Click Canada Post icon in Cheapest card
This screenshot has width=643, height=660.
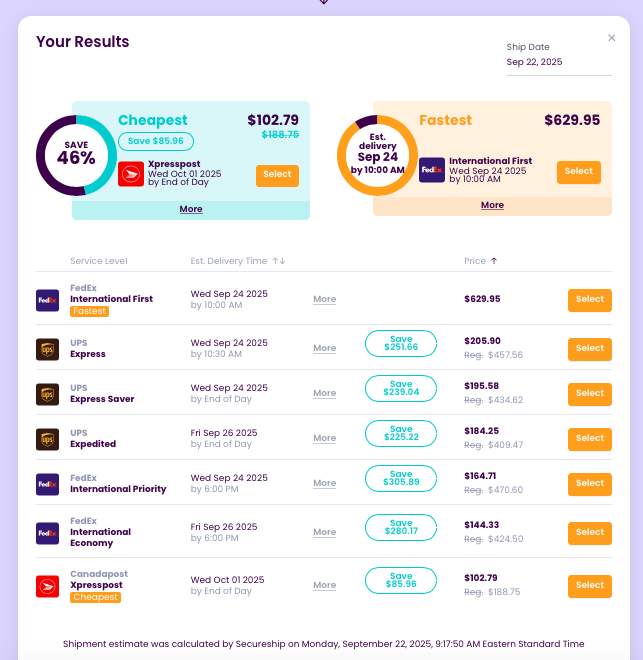(130, 174)
